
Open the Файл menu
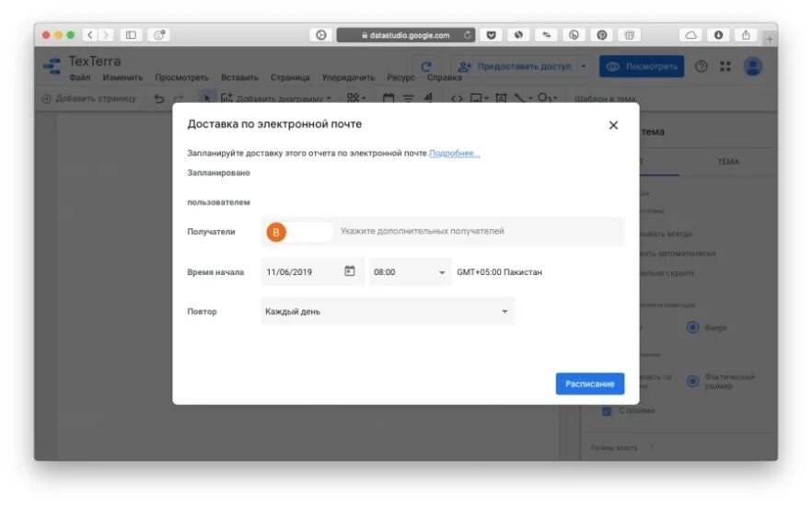point(80,77)
